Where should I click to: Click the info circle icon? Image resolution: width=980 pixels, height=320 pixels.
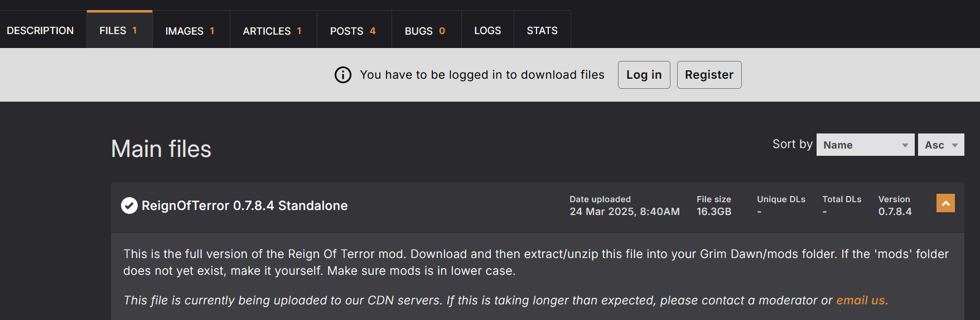343,75
